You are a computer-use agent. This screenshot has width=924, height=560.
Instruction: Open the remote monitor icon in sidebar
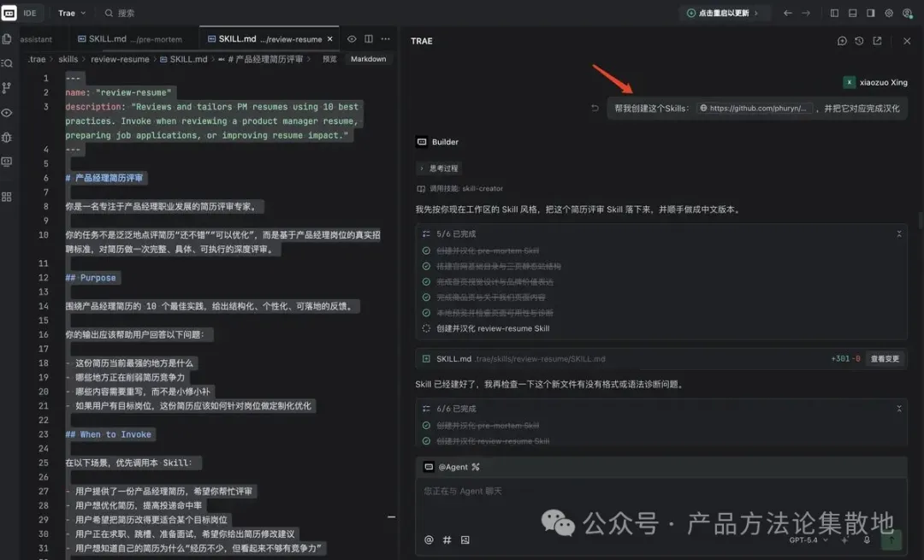pos(7,162)
